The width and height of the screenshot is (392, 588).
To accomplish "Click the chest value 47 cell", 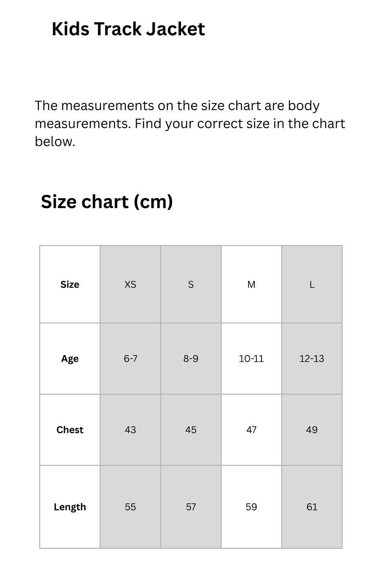I will pyautogui.click(x=251, y=430).
